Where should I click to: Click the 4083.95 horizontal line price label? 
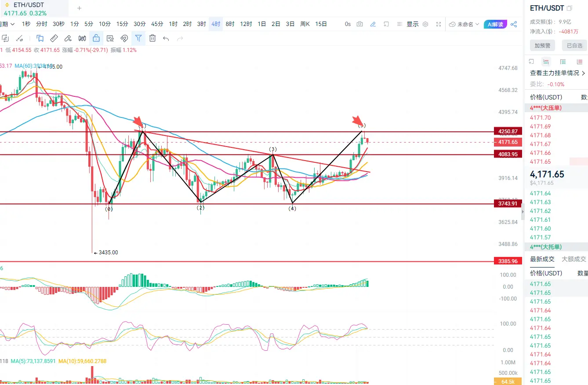click(508, 154)
